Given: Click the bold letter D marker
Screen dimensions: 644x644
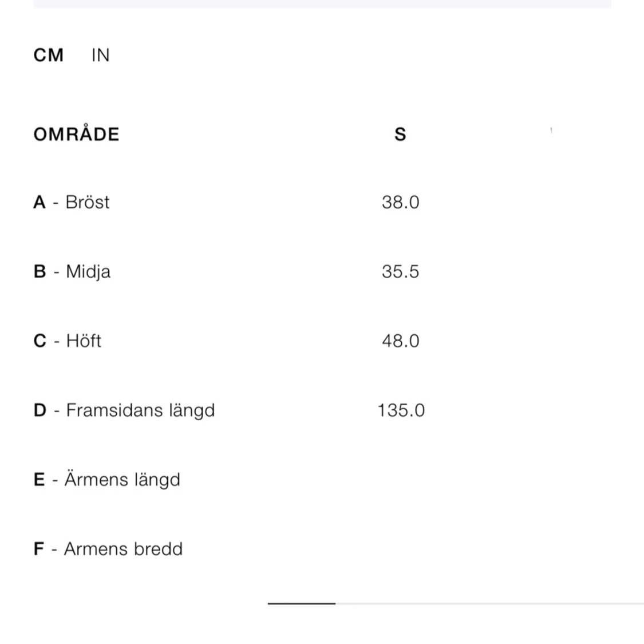Looking at the screenshot, I should tap(40, 410).
